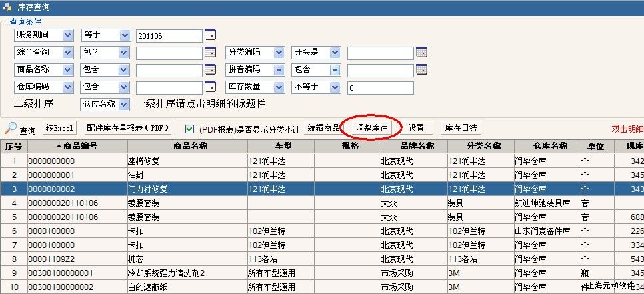Open the 开头是 condition dropdown

[x=334, y=52]
